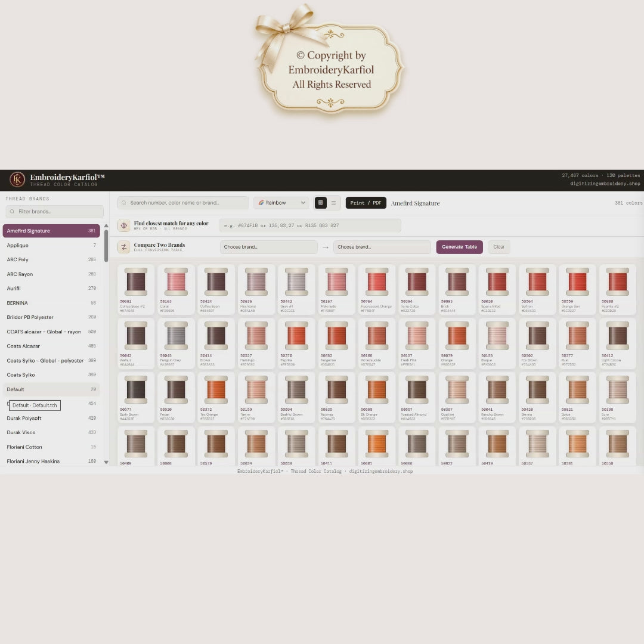This screenshot has width=644, height=644.
Task: Select Floriani Jenny Haskins brand
Action: 51,461
